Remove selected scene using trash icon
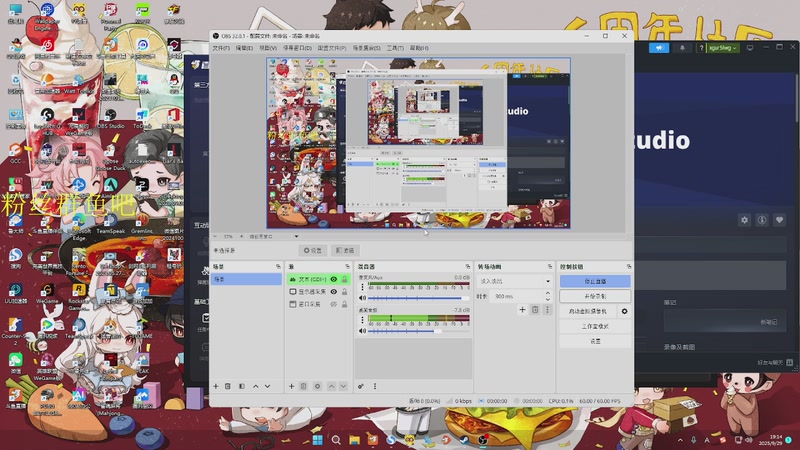 228,386
